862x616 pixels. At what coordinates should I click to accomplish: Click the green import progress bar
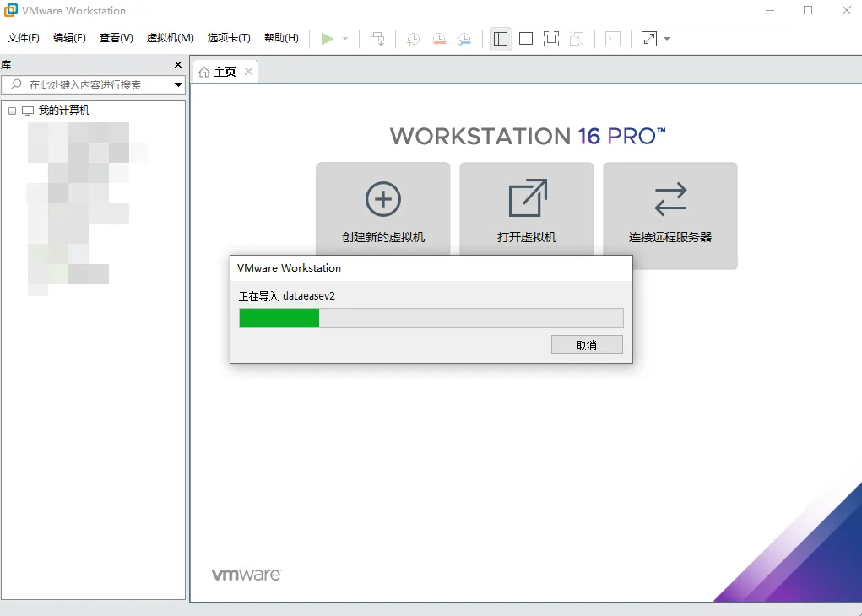point(279,318)
